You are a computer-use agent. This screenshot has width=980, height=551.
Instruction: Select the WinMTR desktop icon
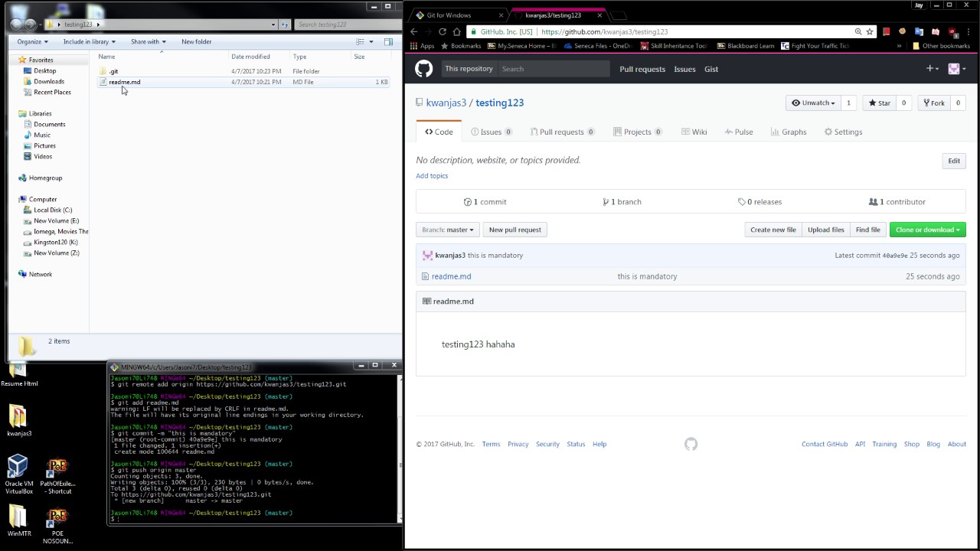[19, 520]
